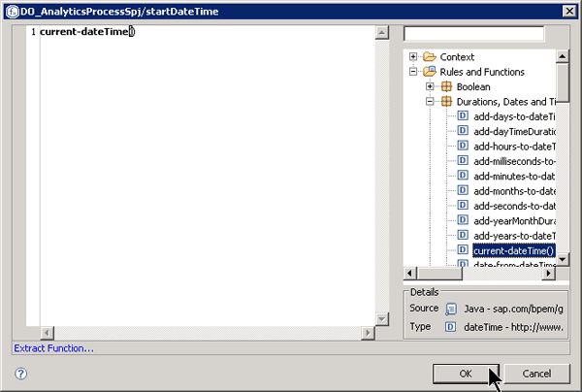Select add-years-to-dateTime function

[x=514, y=236]
